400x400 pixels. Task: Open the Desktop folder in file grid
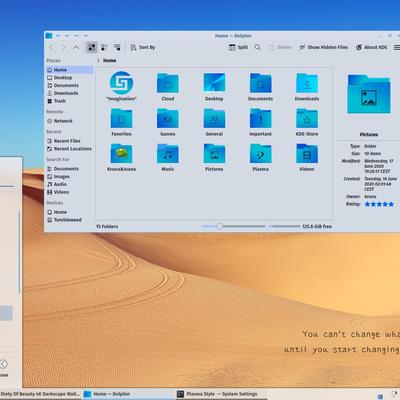(x=214, y=86)
